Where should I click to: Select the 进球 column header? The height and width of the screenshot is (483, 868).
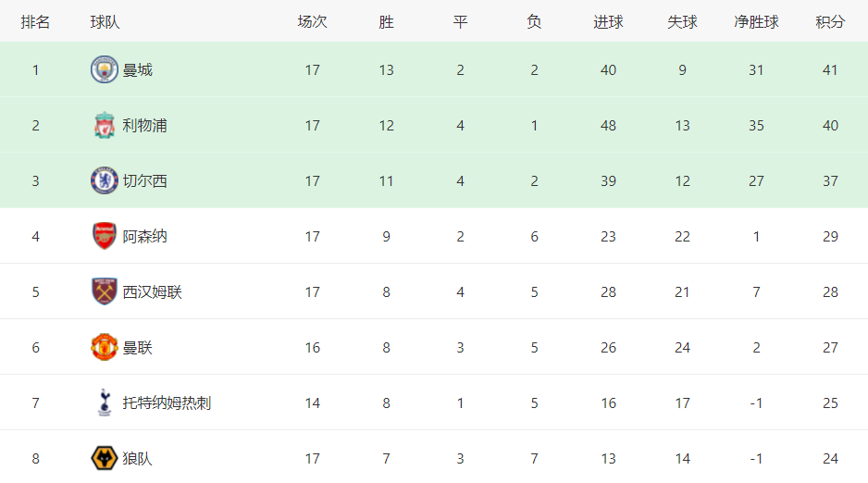[x=608, y=22]
